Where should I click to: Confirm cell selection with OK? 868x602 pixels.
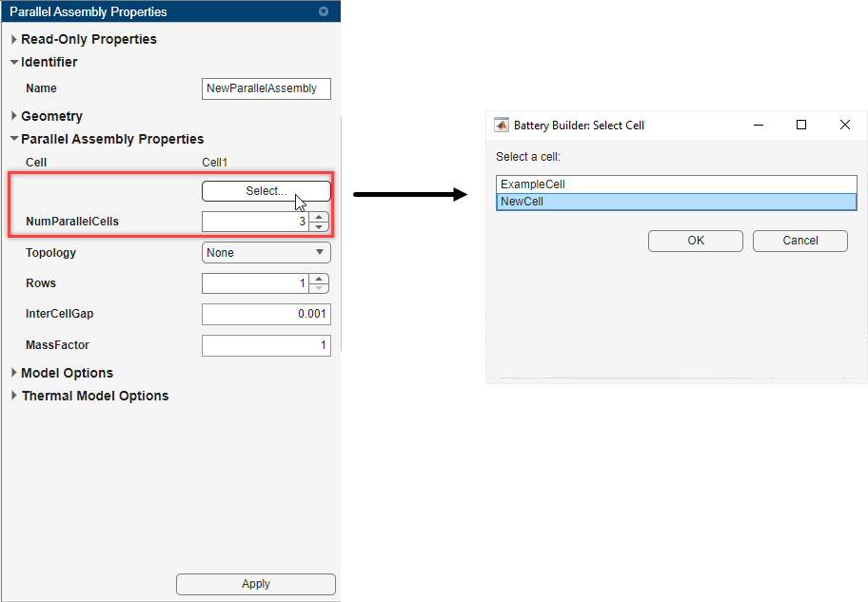[696, 241]
